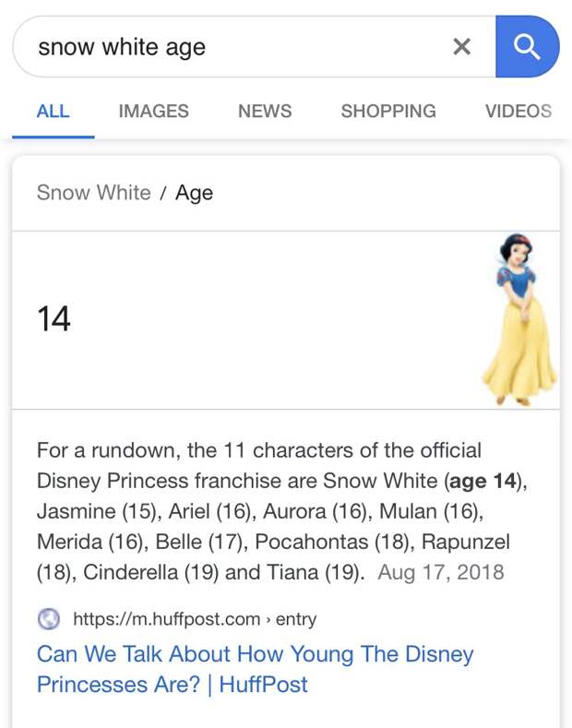
Task: Click the 'Aug 17, 2018' date text
Action: coord(441,572)
